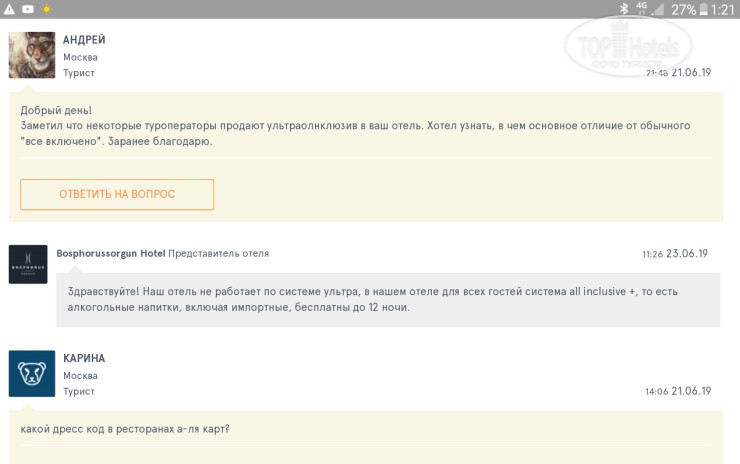
Task: Open Карина's bear avatar
Action: [x=32, y=373]
